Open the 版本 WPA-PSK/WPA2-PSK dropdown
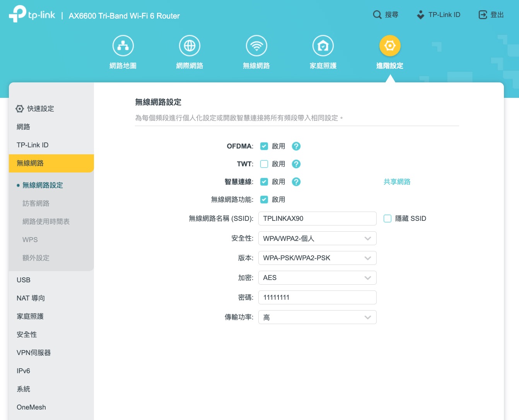This screenshot has height=420, width=519. point(317,258)
